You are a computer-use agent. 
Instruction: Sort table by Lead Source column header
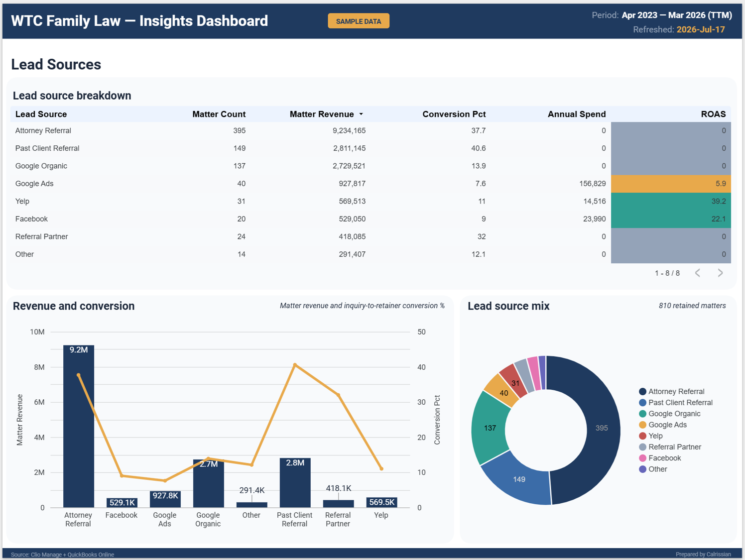point(41,114)
